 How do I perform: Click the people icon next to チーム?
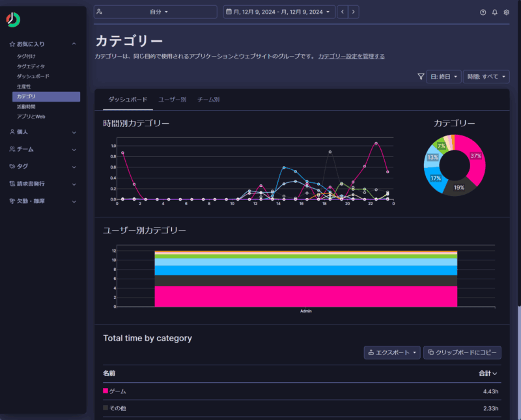[x=12, y=149]
